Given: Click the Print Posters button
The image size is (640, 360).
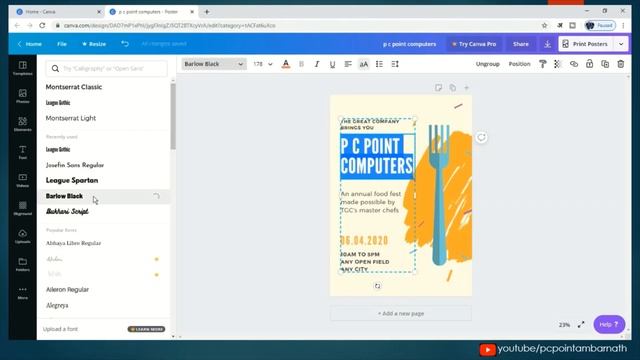Looking at the screenshot, I should pyautogui.click(x=585, y=44).
